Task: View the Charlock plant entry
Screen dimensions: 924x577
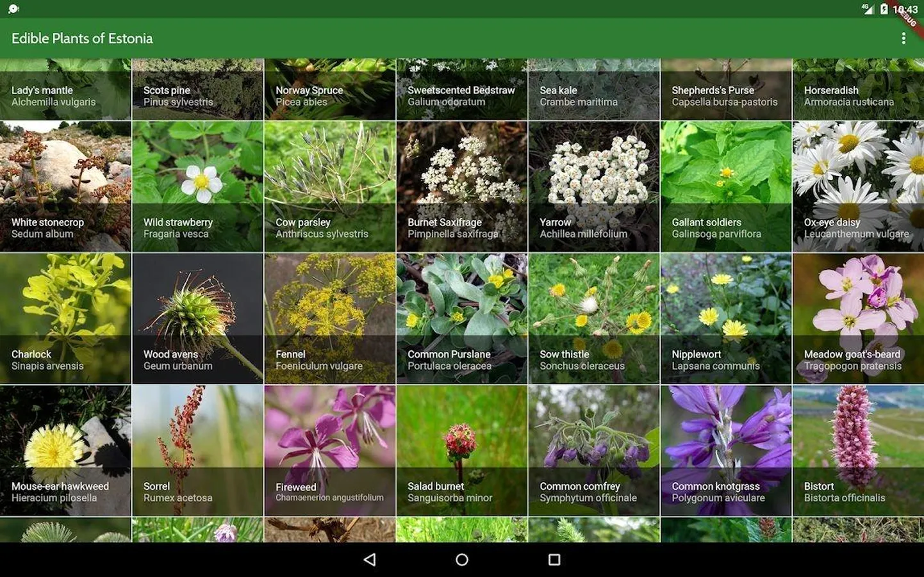Action: (x=65, y=318)
